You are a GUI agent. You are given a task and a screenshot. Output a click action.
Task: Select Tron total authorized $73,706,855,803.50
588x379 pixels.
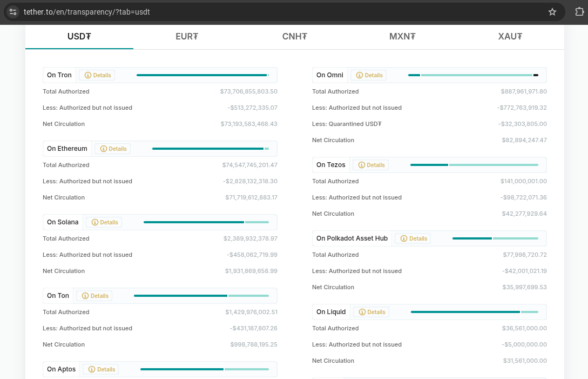[x=248, y=92]
